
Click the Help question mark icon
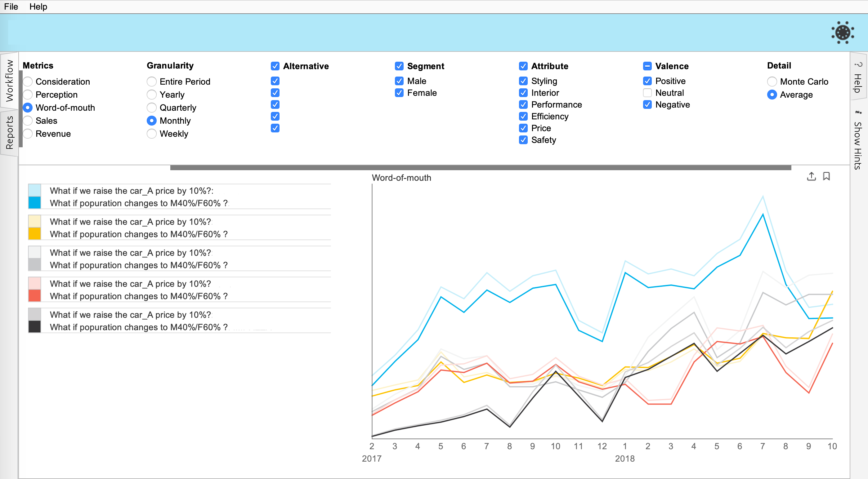tap(858, 64)
